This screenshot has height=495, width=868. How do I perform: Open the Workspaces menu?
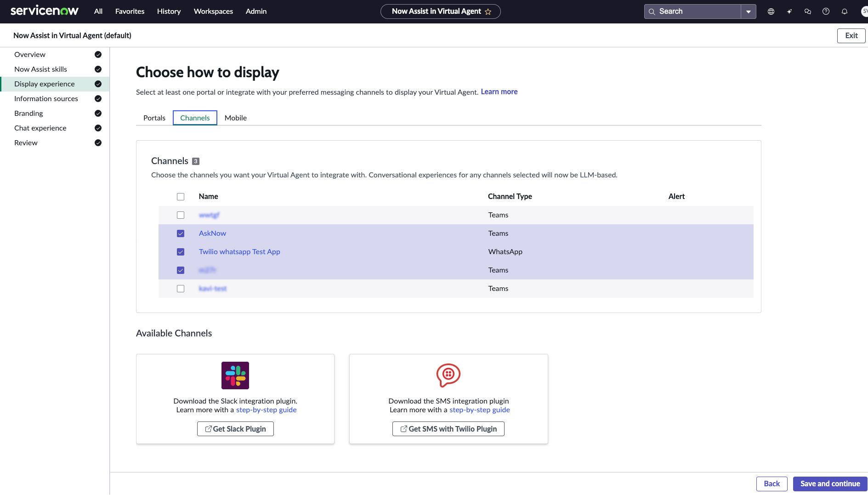pos(213,11)
